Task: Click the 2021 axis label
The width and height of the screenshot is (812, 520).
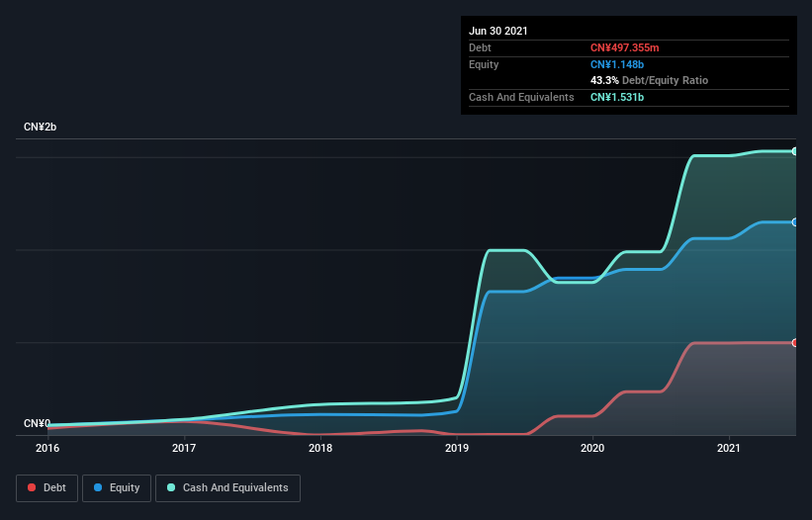Action: [729, 448]
